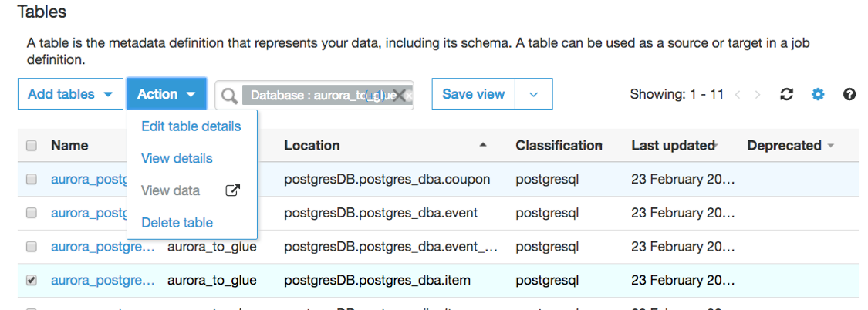868x310 pixels.
Task: Click the help question mark icon
Action: pos(849,94)
